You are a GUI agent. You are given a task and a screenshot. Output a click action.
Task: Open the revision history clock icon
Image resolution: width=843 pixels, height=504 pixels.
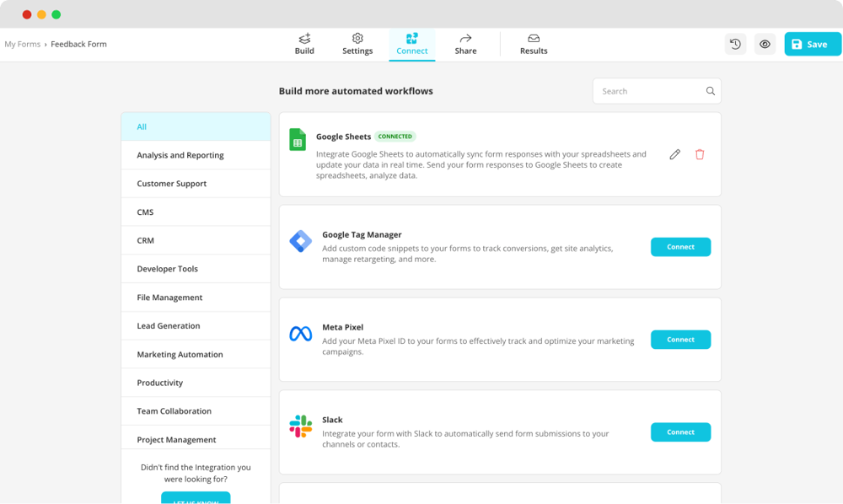(x=735, y=45)
